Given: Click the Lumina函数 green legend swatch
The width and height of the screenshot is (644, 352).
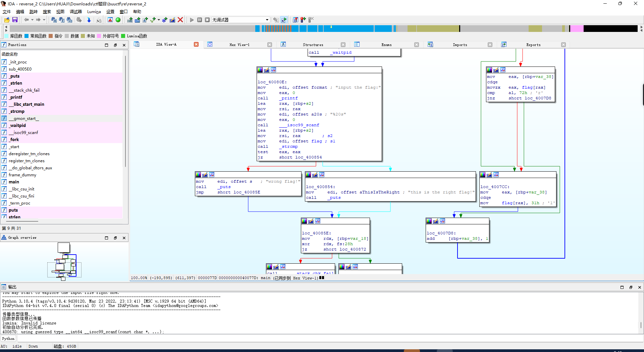Looking at the screenshot, I should (x=123, y=36).
